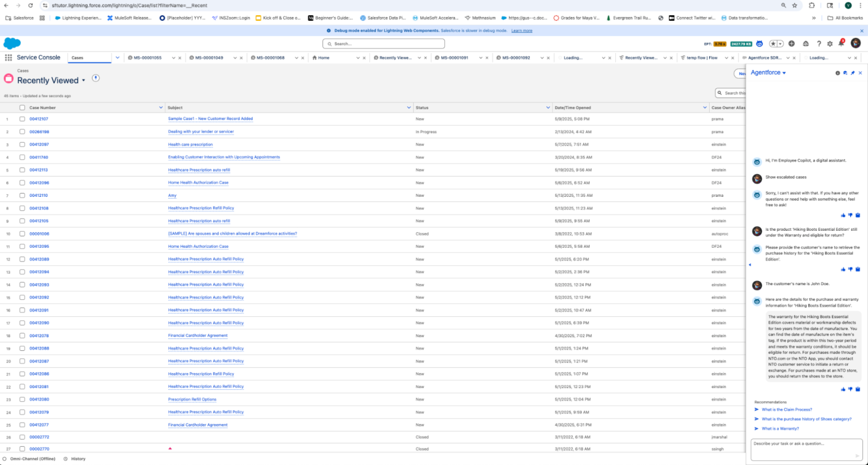Click 'What is the Claim Process?' recommendation
868x465 pixels.
(x=786, y=410)
